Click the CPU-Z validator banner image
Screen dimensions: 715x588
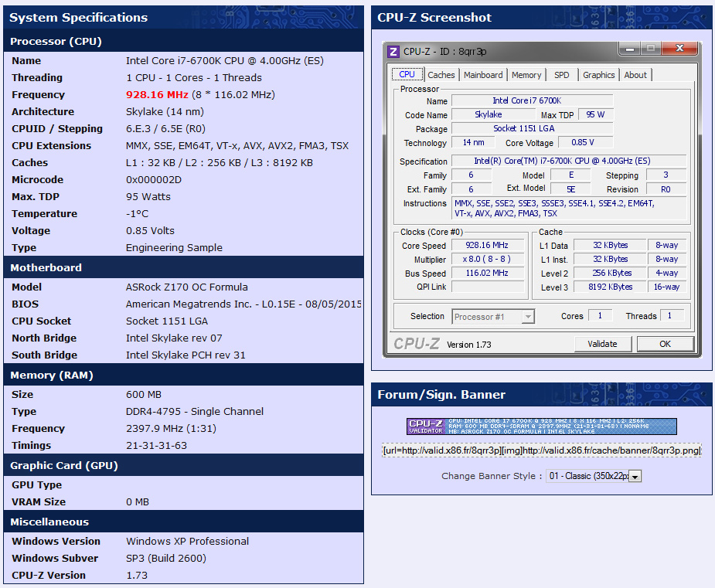pyautogui.click(x=542, y=427)
